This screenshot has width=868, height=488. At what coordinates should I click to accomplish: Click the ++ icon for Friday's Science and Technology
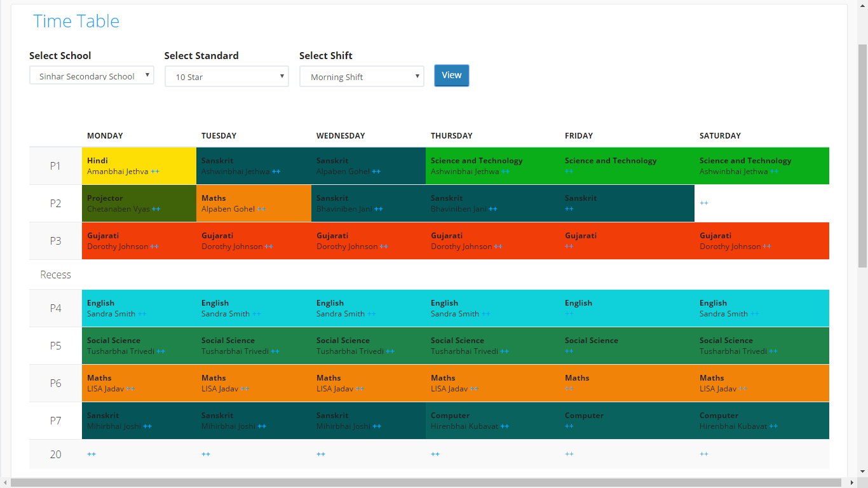point(568,171)
